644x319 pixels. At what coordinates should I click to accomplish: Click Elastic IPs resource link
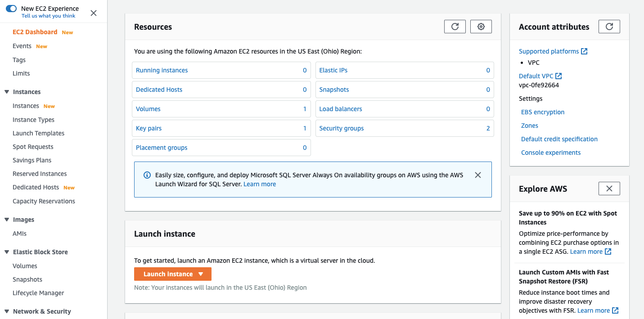click(333, 70)
